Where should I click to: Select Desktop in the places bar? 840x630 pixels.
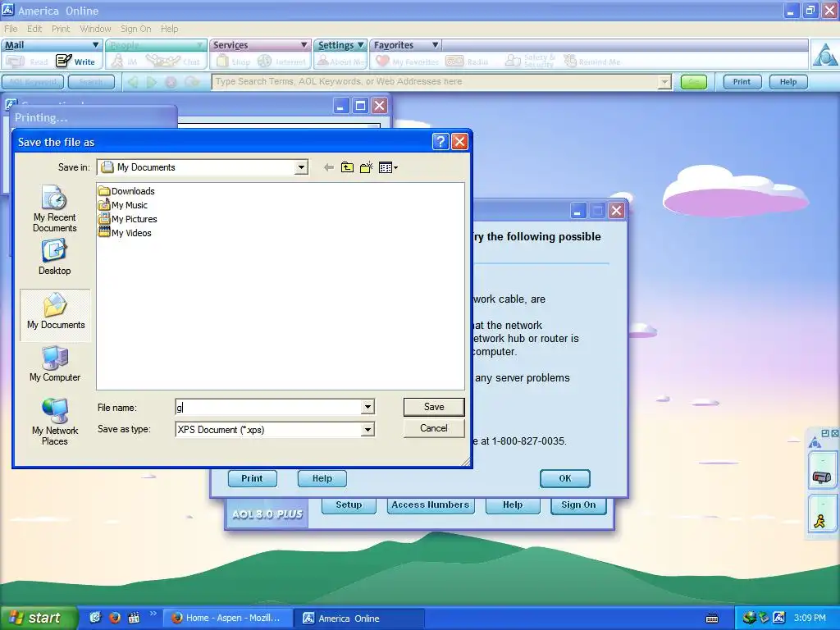click(55, 258)
